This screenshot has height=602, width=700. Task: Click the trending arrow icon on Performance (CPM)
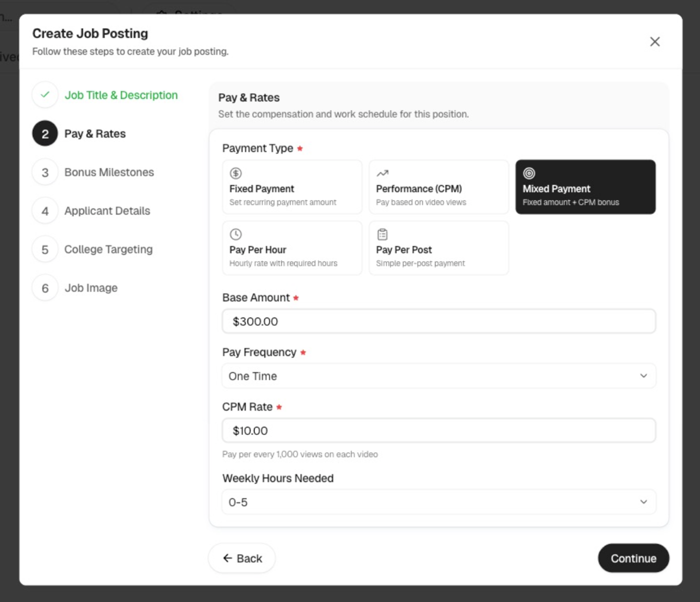point(382,173)
